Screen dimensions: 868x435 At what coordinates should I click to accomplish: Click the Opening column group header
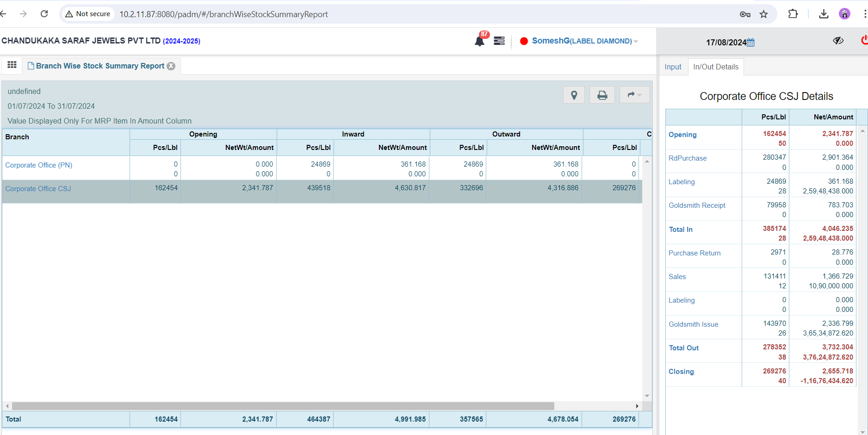[203, 134]
